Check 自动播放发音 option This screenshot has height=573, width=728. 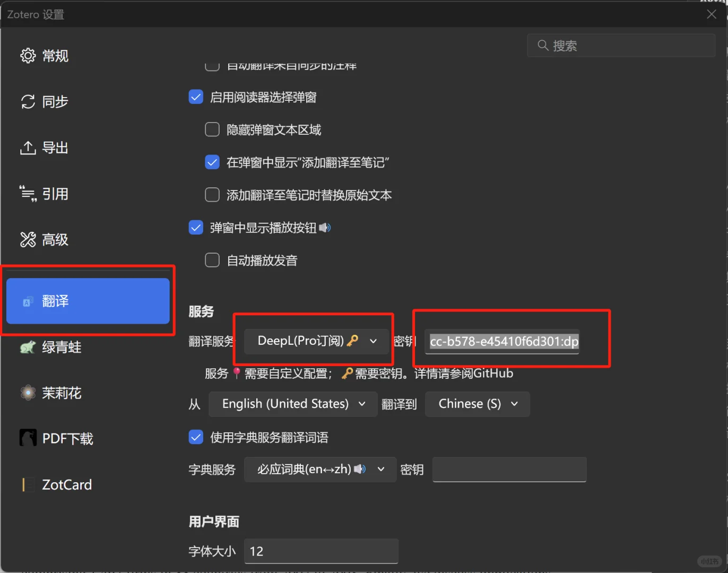click(212, 259)
